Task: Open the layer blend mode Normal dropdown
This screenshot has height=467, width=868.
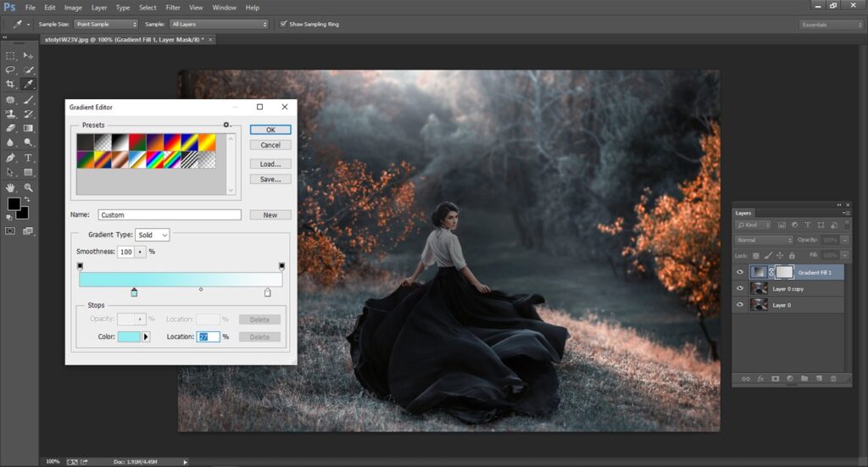Action: point(764,240)
